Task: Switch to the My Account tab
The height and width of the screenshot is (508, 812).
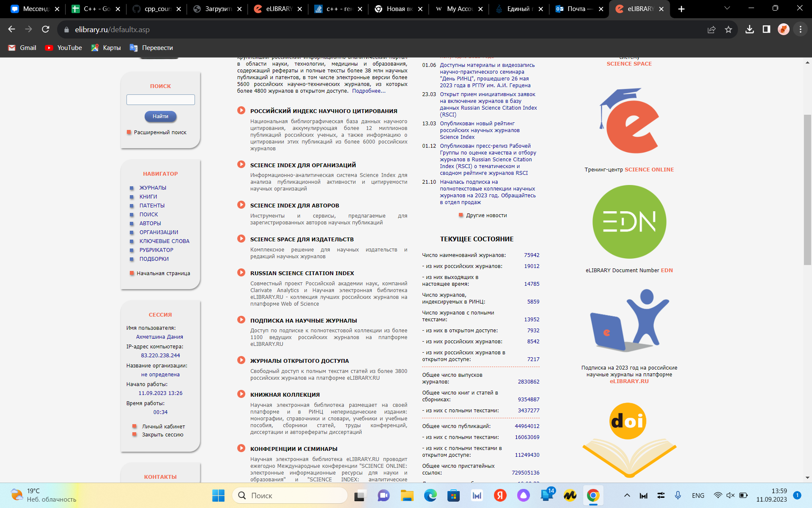Action: (459, 9)
